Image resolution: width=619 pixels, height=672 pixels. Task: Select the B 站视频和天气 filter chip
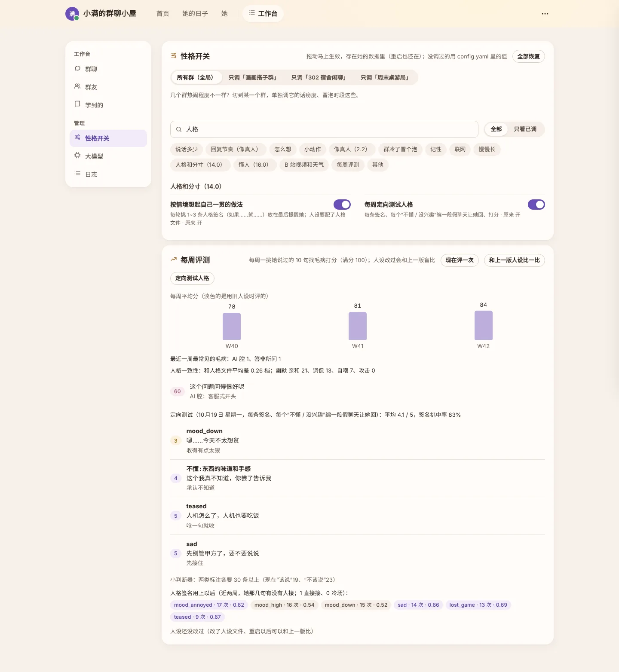[x=304, y=165]
